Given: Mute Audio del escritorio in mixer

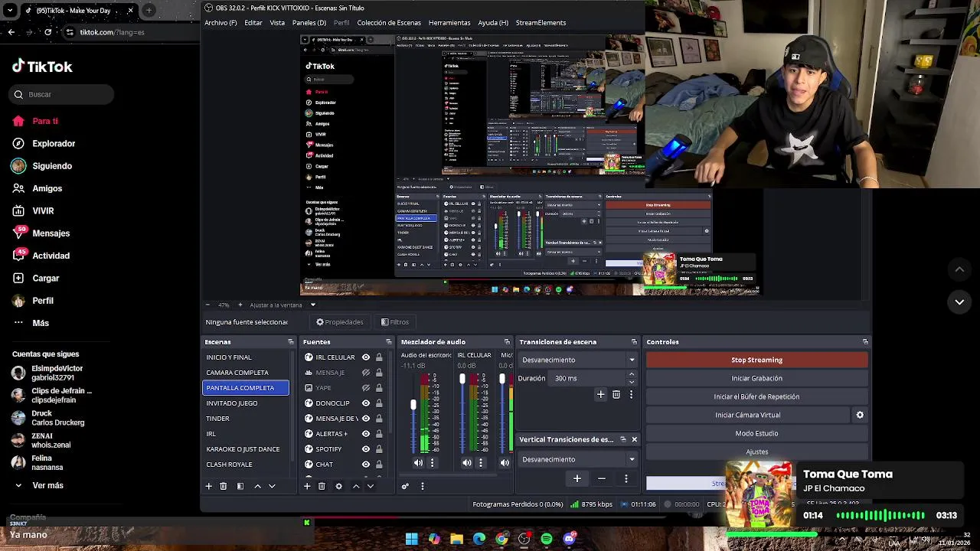Looking at the screenshot, I should (418, 463).
